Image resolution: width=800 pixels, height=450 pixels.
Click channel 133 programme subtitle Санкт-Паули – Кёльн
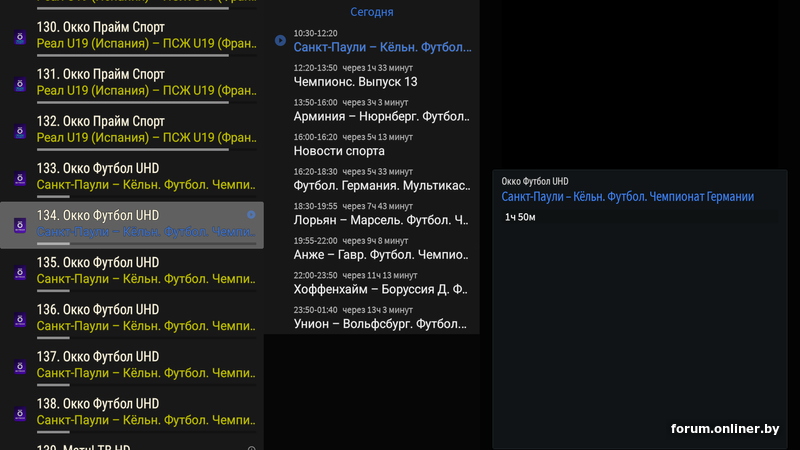click(146, 185)
